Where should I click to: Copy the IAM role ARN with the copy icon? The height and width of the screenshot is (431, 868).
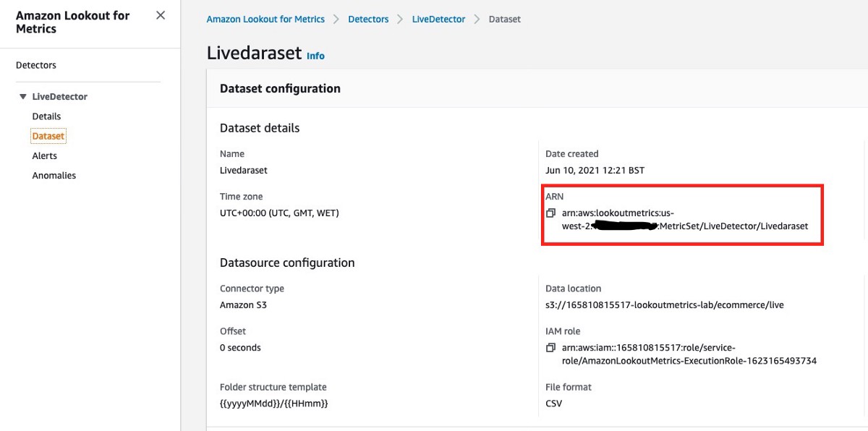tap(550, 348)
